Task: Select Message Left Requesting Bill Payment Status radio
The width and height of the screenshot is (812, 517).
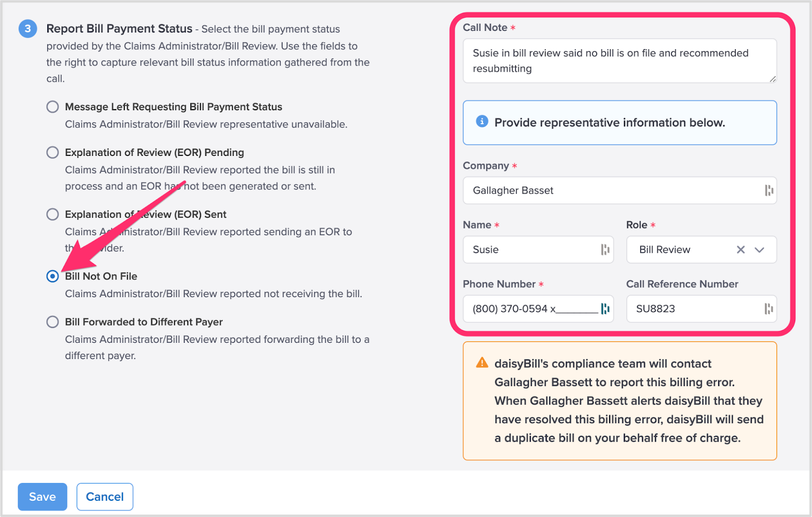Action: click(52, 107)
